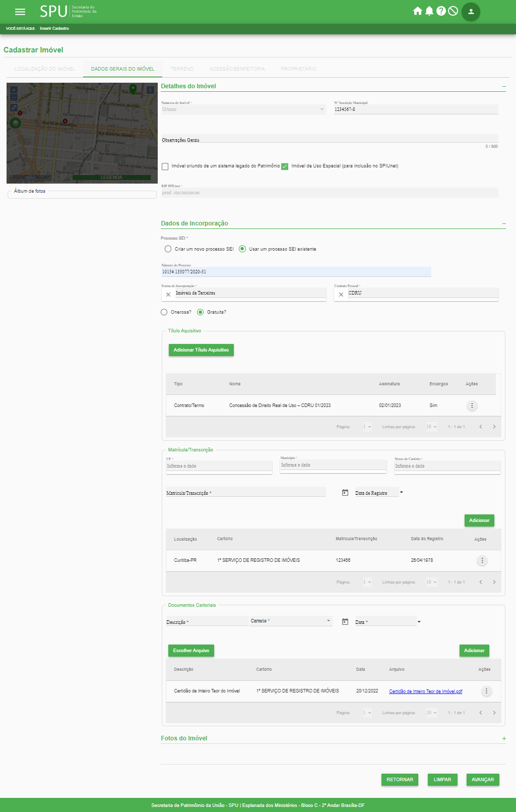The image size is (516, 812).
Task: Previous page in Documentos Cartoriais table
Action: tap(481, 713)
